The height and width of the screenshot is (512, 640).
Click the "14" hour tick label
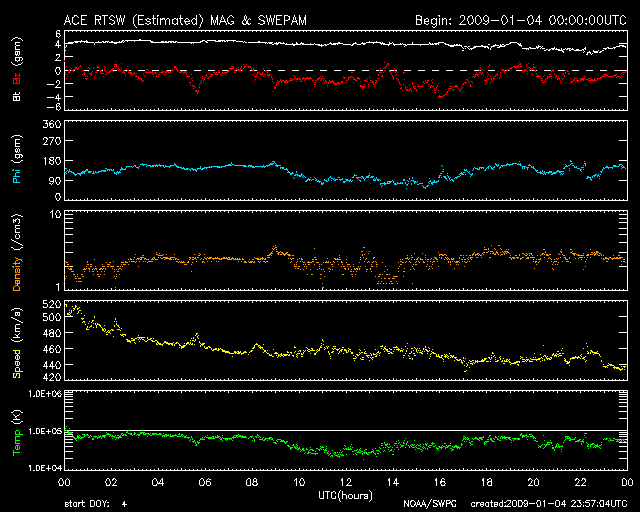(x=393, y=483)
